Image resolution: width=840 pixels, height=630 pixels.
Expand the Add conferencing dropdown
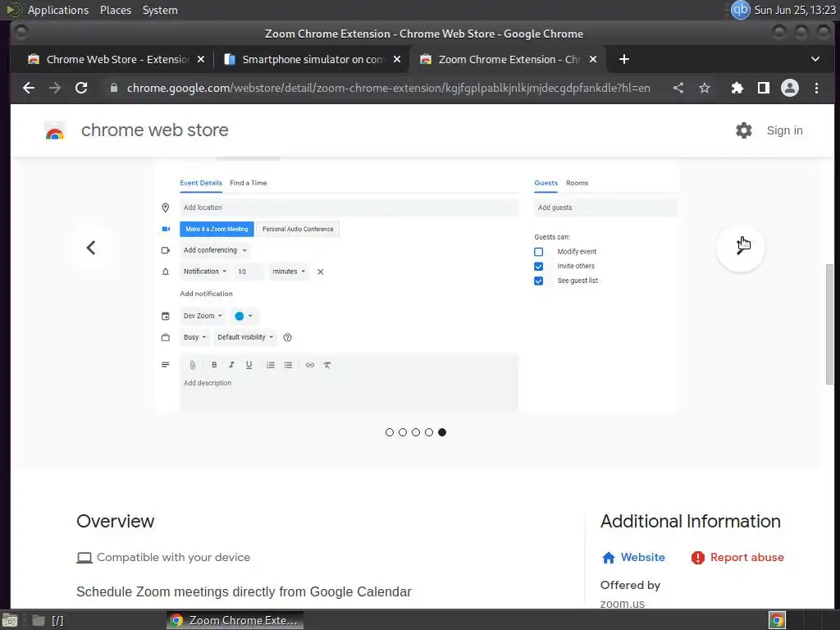tap(215, 250)
